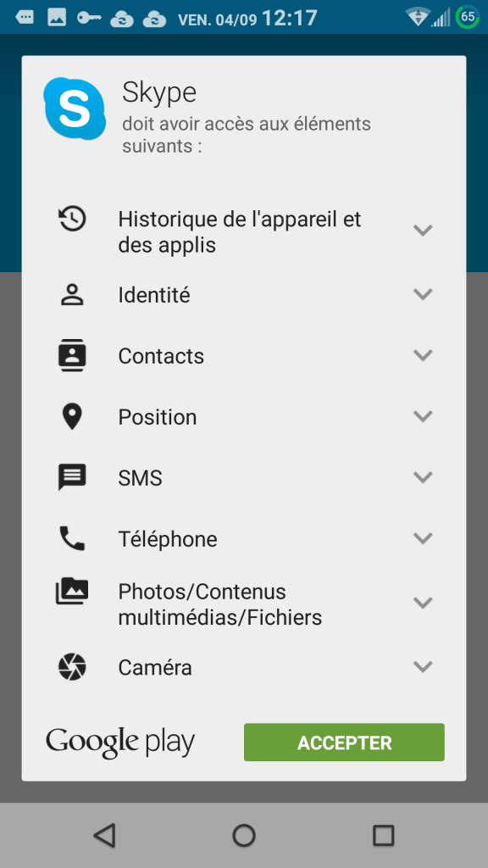Tap the Position map pin icon
Screen dimensions: 488x868
point(73,417)
